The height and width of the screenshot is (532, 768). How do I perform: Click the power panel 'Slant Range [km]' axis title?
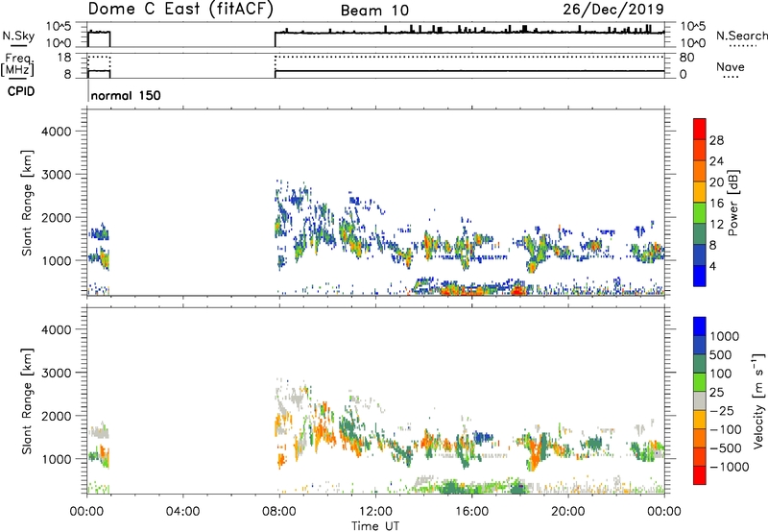[x=27, y=203]
